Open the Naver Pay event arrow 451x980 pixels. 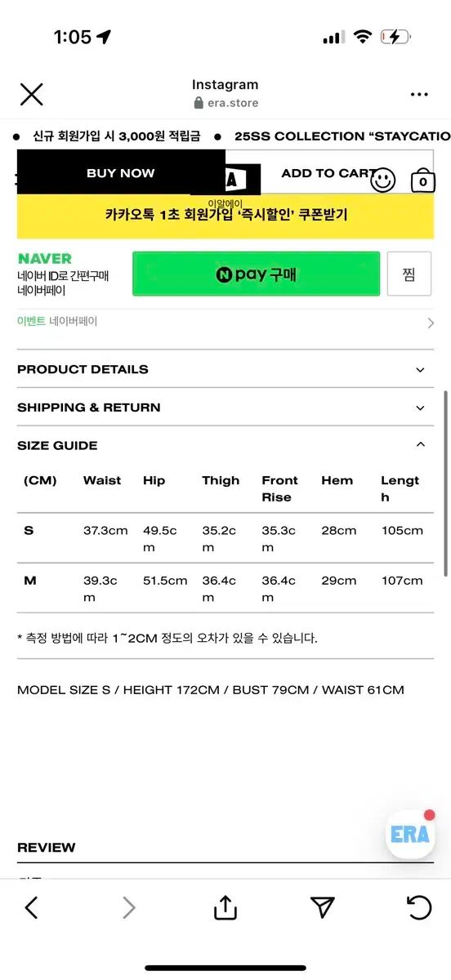pyautogui.click(x=431, y=323)
